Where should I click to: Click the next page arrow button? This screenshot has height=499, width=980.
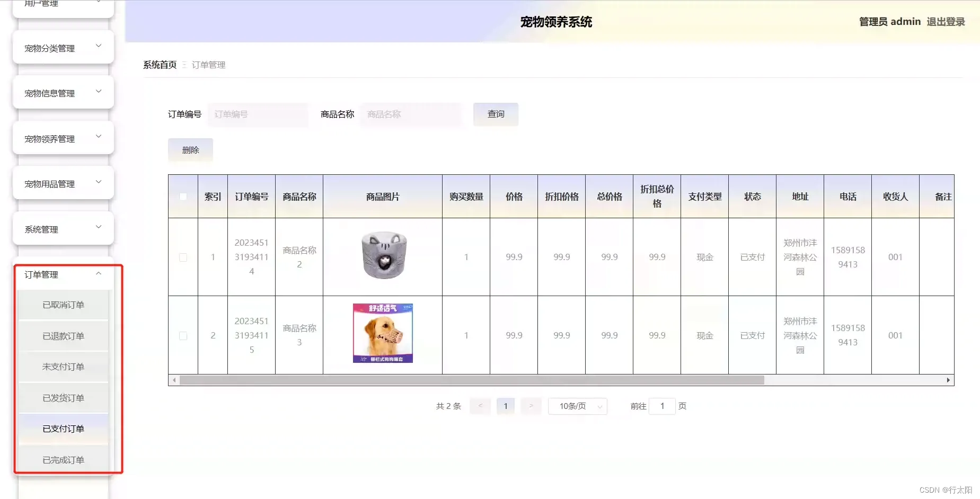531,406
